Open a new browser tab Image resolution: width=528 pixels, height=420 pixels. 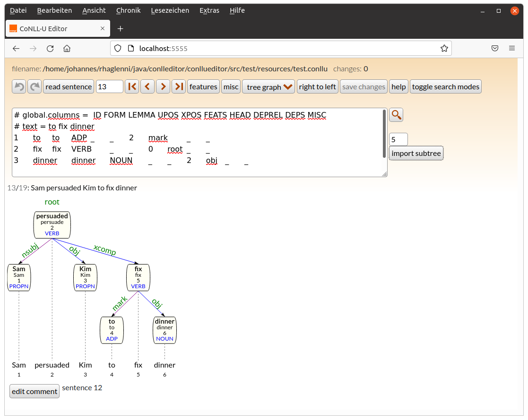coord(120,29)
